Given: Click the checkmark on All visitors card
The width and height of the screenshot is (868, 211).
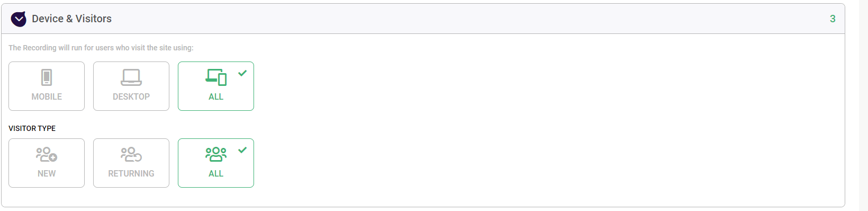Looking at the screenshot, I should (242, 150).
